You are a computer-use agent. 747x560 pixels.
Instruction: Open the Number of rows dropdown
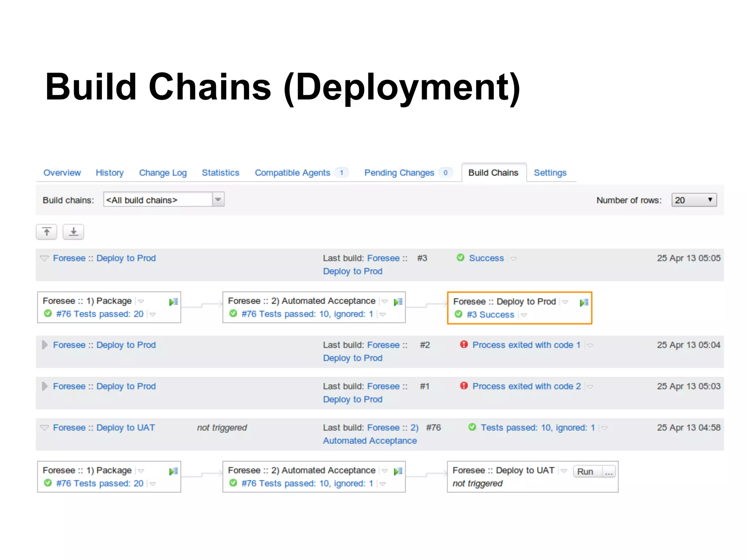pyautogui.click(x=694, y=200)
